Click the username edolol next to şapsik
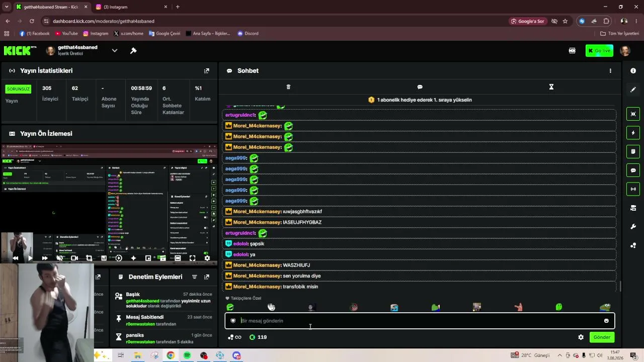The image size is (644, 362). 240,244
